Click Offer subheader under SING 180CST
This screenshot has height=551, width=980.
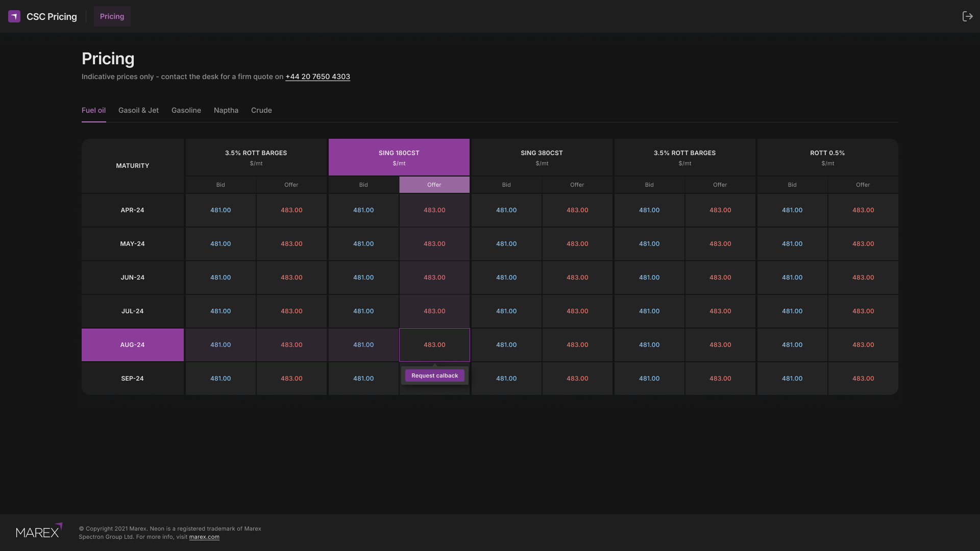tap(434, 185)
